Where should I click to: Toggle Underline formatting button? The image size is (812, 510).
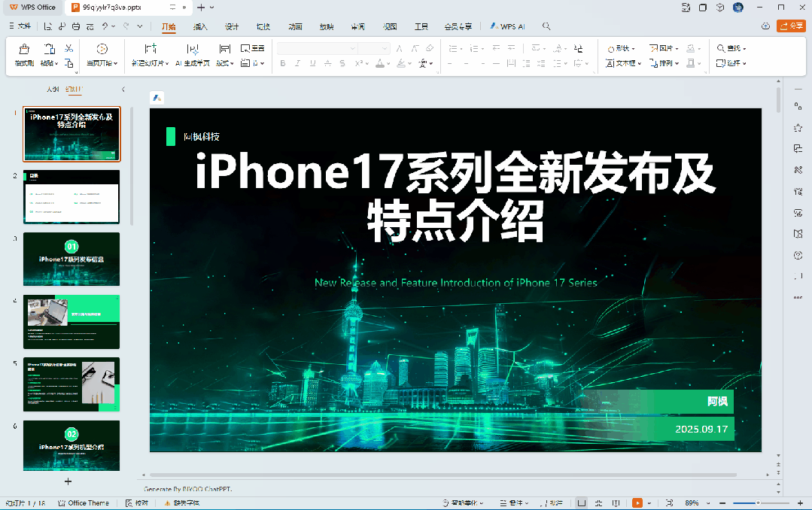pos(313,63)
